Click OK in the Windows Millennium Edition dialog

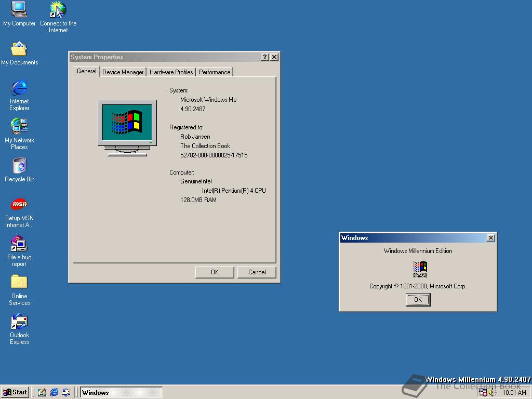point(418,300)
